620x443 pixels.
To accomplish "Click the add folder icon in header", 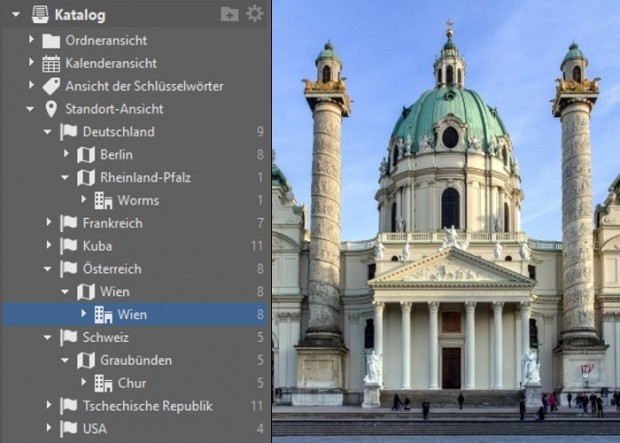I will tap(230, 14).
